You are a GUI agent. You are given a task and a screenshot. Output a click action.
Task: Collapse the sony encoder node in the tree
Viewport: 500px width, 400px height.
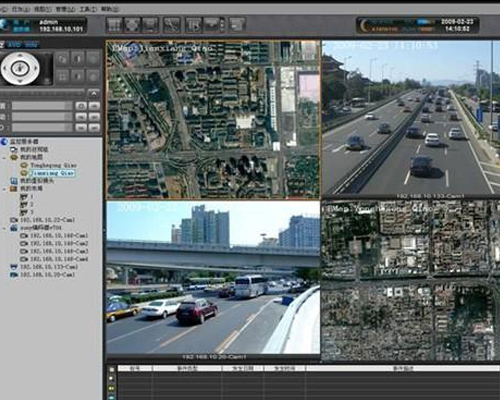[x=4, y=228]
